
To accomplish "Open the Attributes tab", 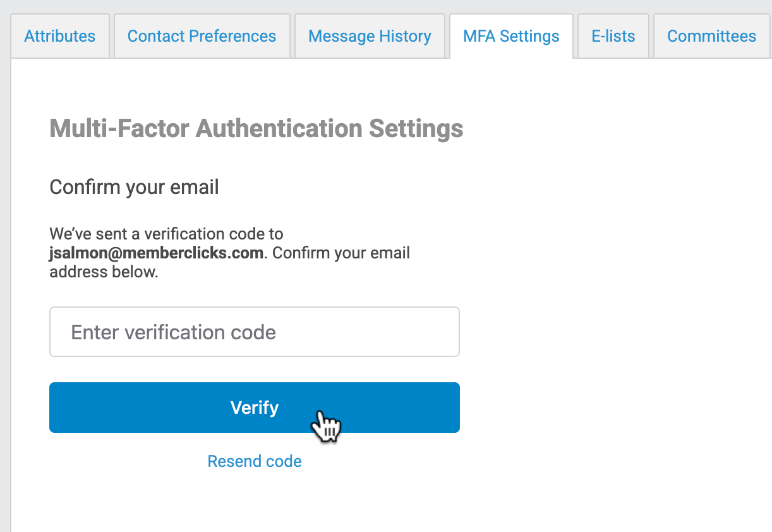I will click(60, 36).
